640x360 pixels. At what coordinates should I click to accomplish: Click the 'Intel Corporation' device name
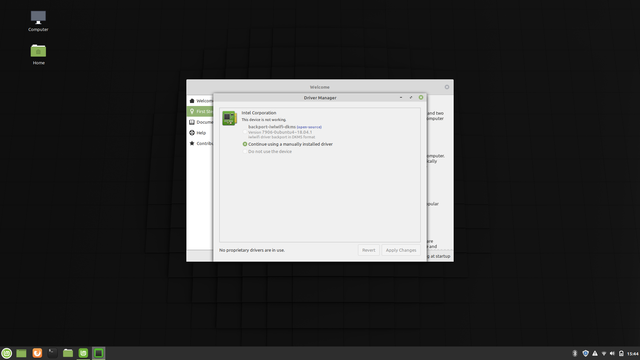(259, 113)
